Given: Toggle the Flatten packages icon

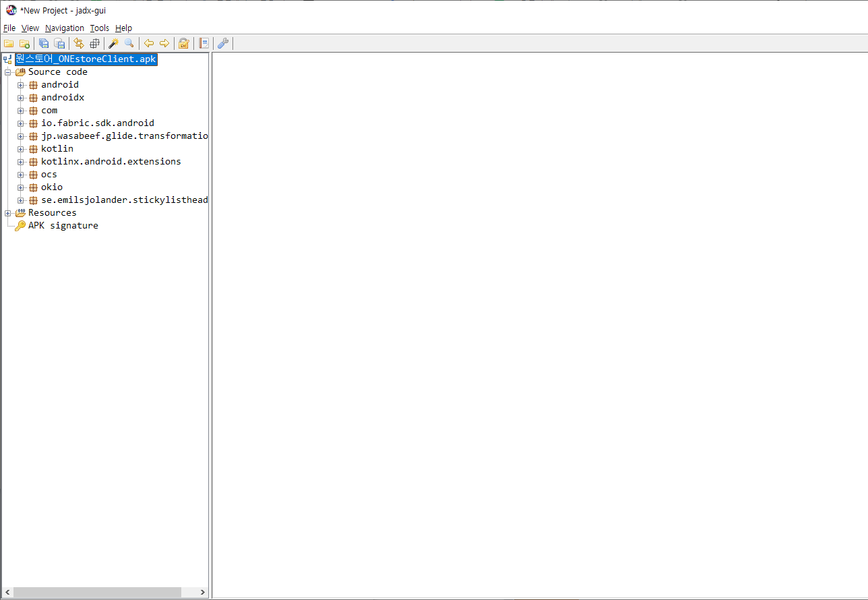Looking at the screenshot, I should (x=94, y=43).
